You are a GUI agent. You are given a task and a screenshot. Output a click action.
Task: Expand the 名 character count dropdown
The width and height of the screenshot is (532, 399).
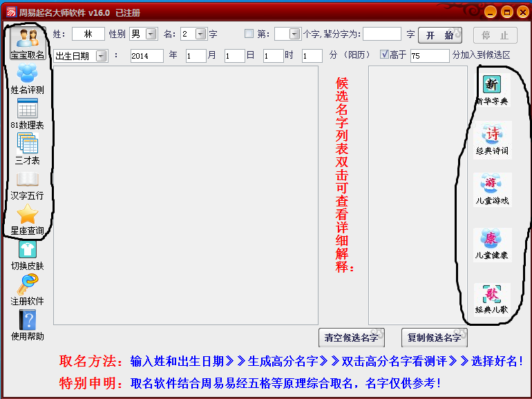tap(200, 34)
